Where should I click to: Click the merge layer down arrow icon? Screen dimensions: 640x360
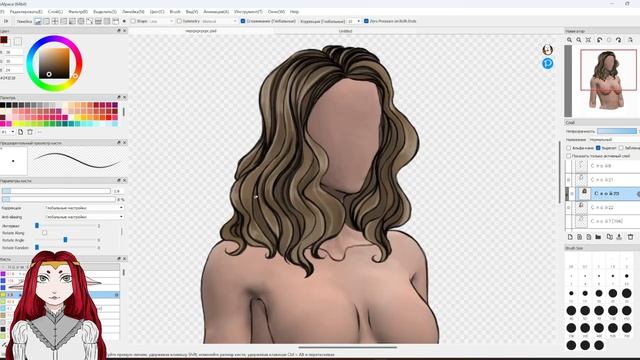(619, 237)
